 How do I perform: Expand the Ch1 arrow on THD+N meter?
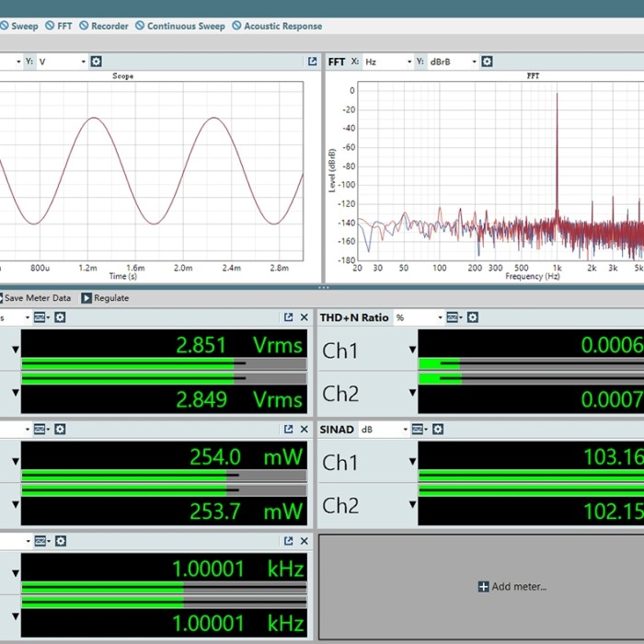412,351
